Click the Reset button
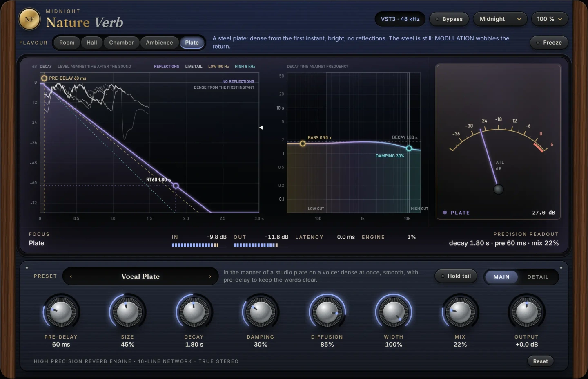The image size is (588, 379). (x=540, y=361)
